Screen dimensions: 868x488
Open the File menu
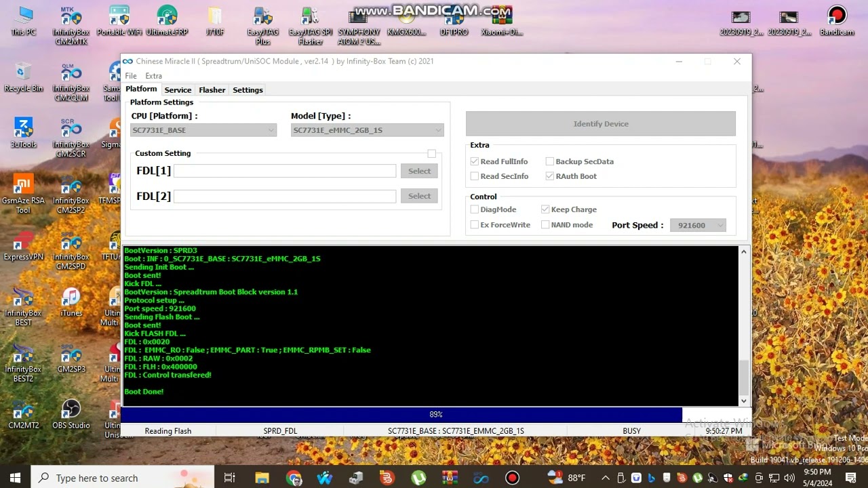(x=131, y=76)
